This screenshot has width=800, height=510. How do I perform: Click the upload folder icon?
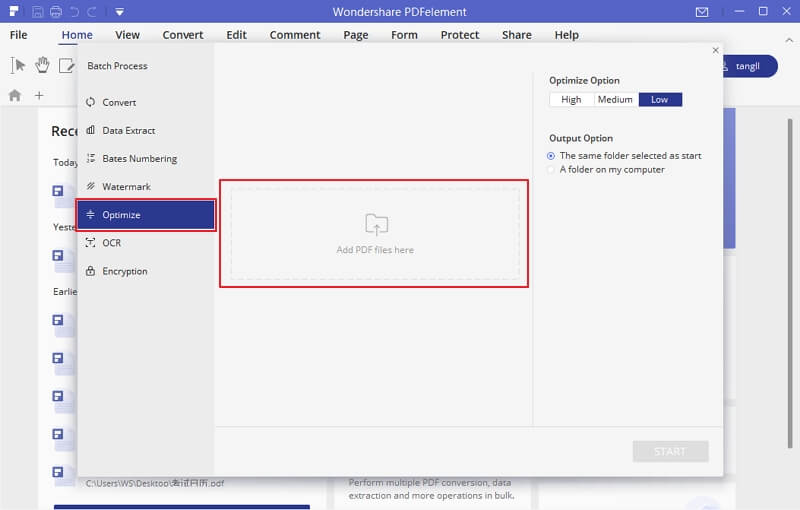(x=377, y=224)
